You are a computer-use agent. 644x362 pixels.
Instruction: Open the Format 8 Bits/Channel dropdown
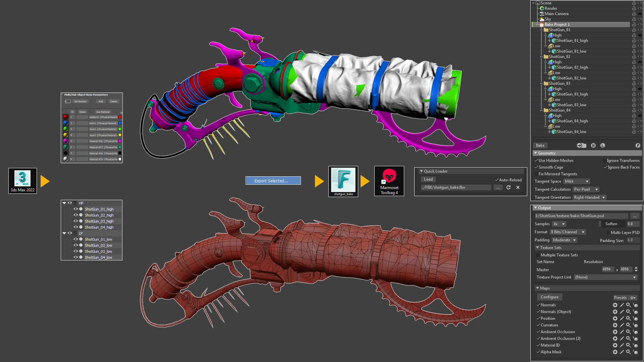pos(568,232)
